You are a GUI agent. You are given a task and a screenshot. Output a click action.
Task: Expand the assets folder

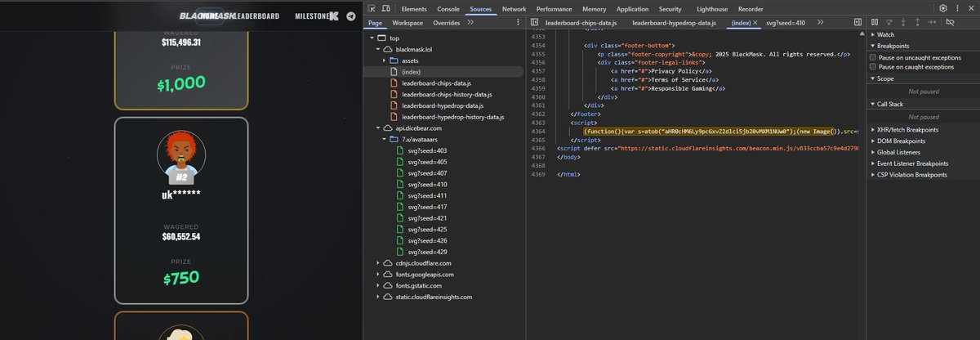coord(384,61)
